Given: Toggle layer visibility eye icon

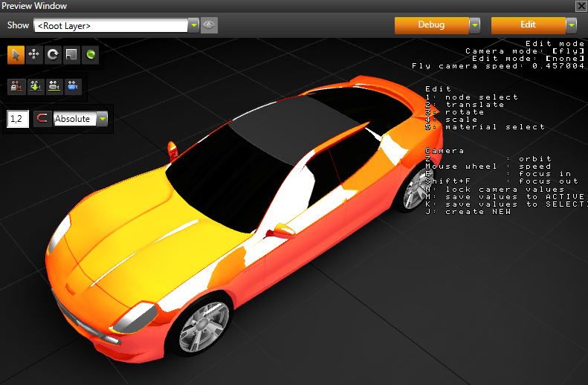Looking at the screenshot, I should [x=210, y=25].
